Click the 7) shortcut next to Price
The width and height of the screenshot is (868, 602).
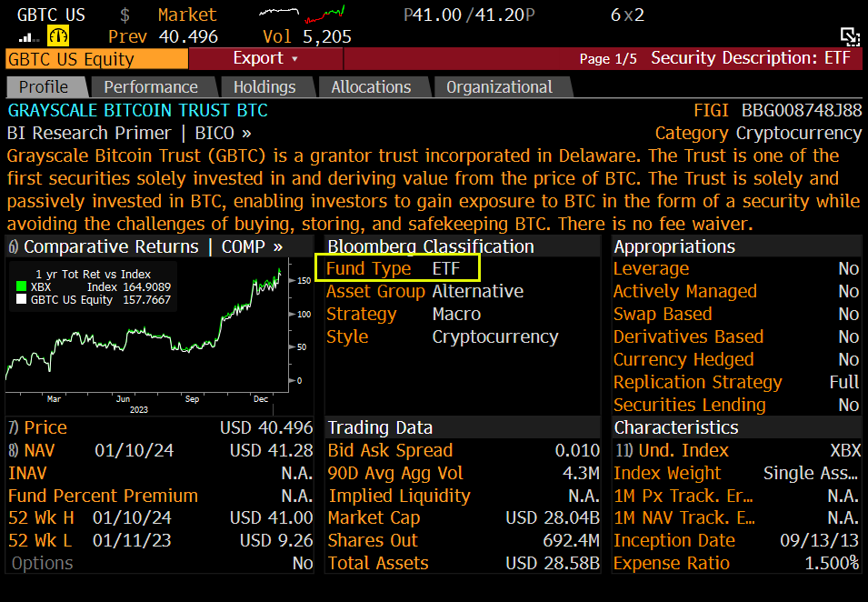11,427
